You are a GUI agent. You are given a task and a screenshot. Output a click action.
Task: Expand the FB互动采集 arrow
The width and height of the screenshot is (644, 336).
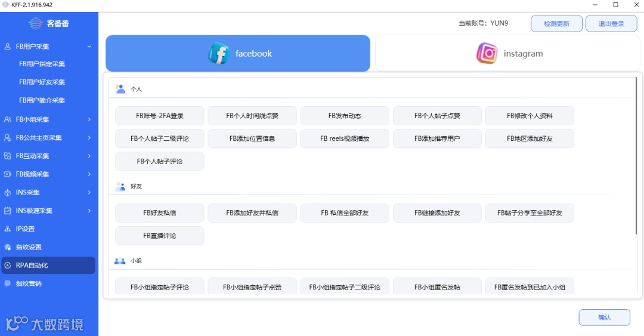tap(89, 156)
